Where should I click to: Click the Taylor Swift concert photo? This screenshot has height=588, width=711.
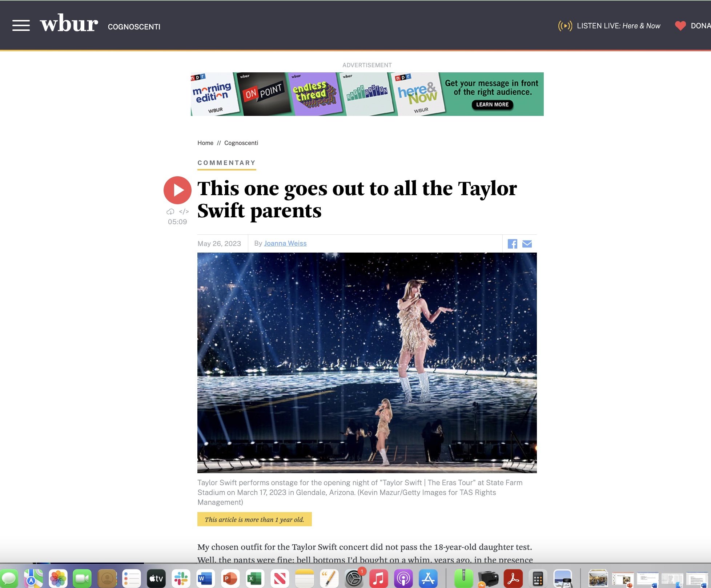point(367,363)
